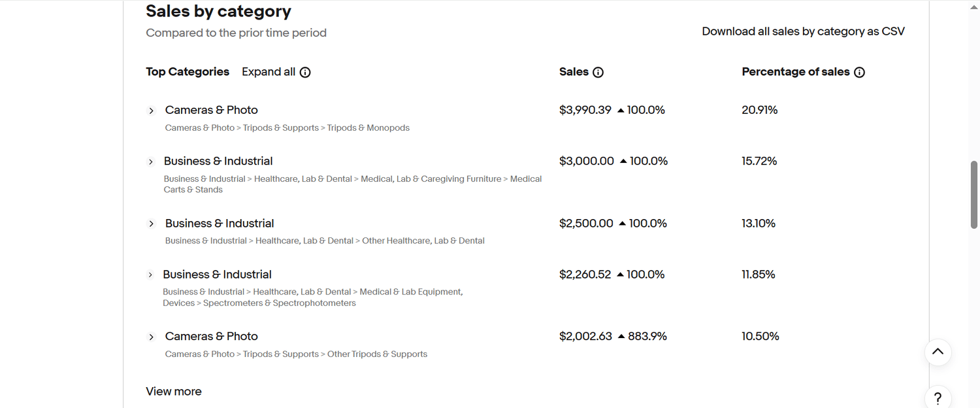Expand the Tripods & Monopods category row chevron
The image size is (980, 408).
click(x=152, y=110)
